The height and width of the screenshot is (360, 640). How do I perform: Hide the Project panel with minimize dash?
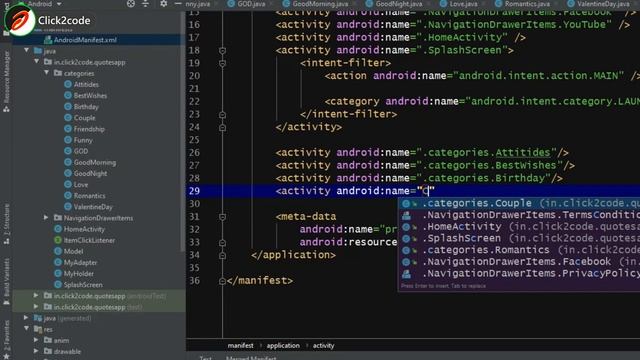178,4
